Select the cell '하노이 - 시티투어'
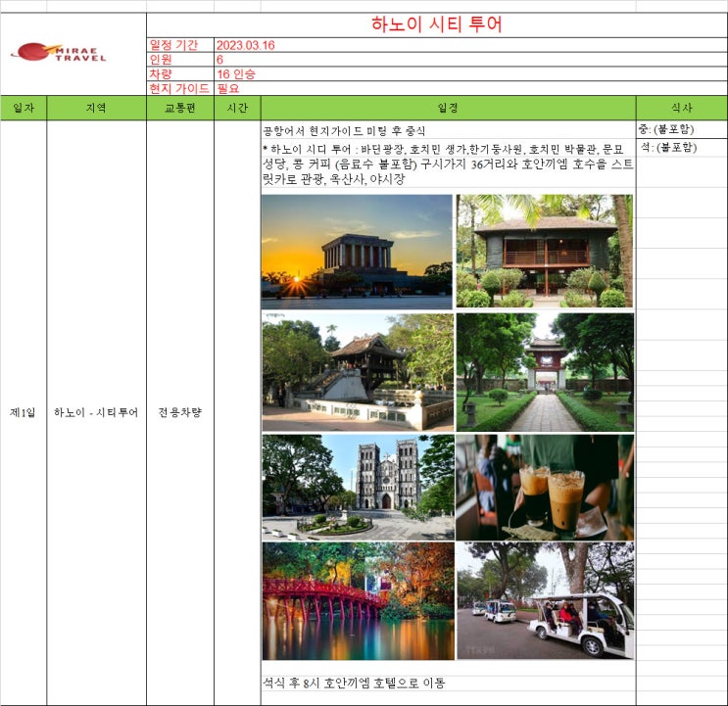 click(x=96, y=412)
